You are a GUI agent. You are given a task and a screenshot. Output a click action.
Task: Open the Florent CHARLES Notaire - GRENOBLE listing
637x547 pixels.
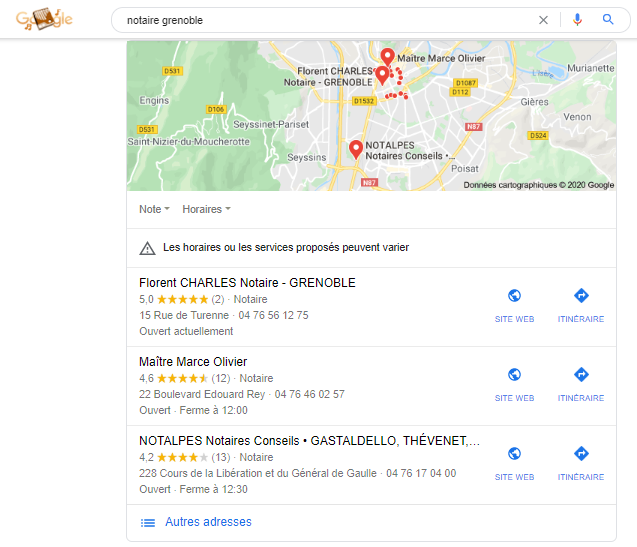tap(247, 282)
